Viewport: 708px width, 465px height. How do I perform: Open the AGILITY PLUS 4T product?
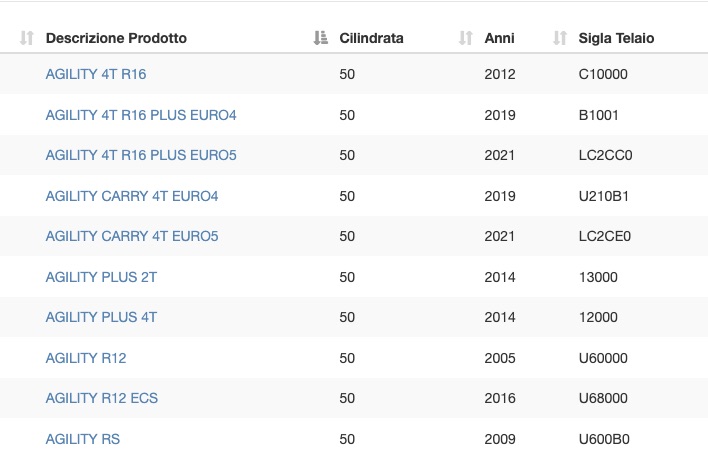click(101, 317)
